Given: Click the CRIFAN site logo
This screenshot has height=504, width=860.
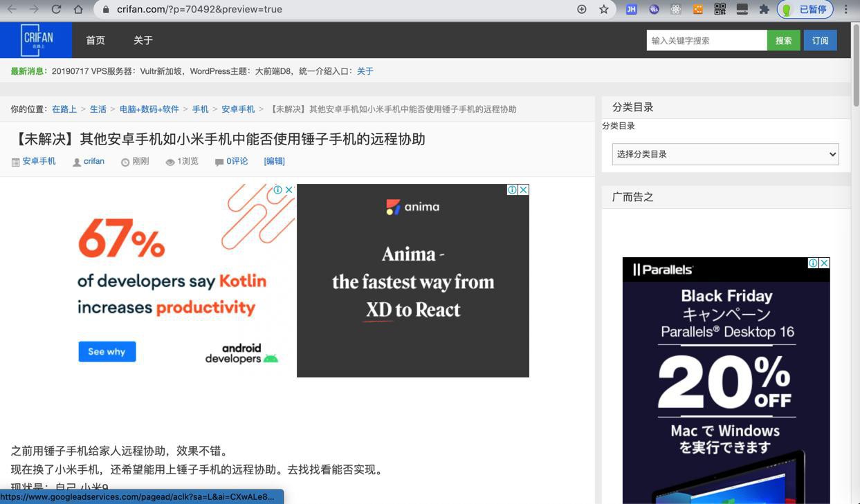Looking at the screenshot, I should 36,40.
